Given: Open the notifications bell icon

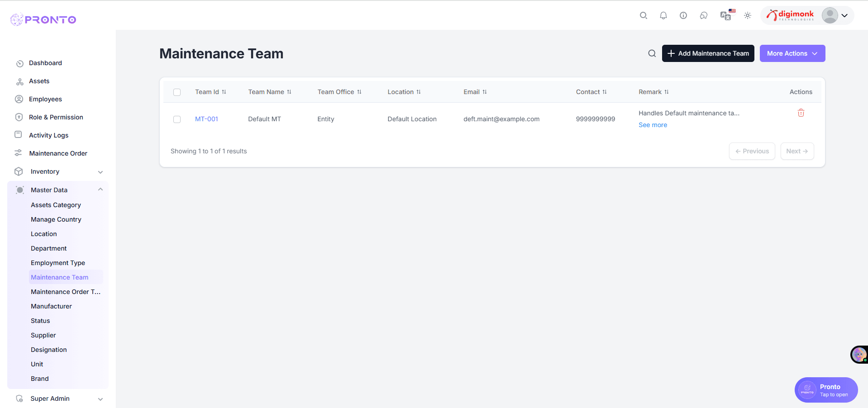Looking at the screenshot, I should tap(663, 15).
